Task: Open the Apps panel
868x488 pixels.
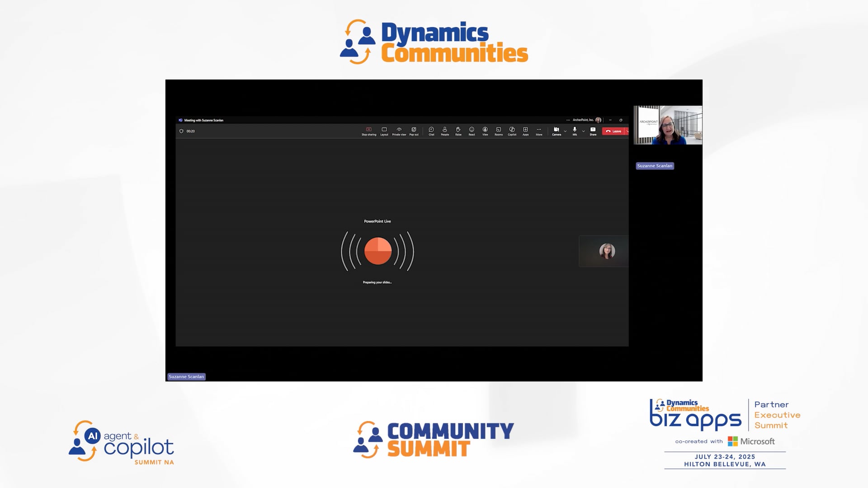Action: click(x=525, y=131)
